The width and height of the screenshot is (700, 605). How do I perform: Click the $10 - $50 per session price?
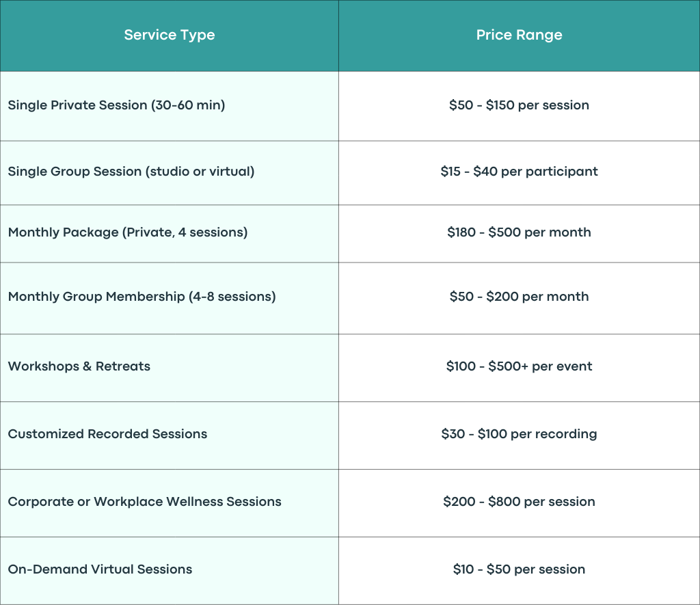click(x=520, y=569)
